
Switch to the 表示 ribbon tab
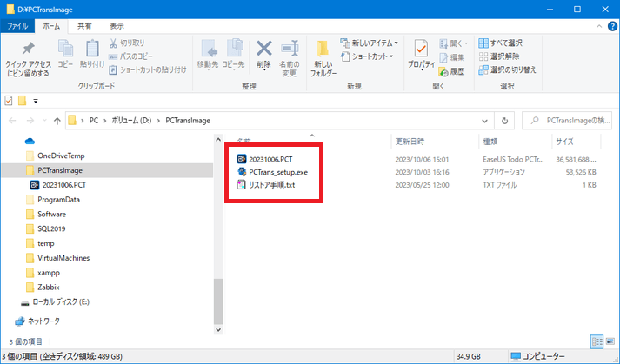point(117,27)
